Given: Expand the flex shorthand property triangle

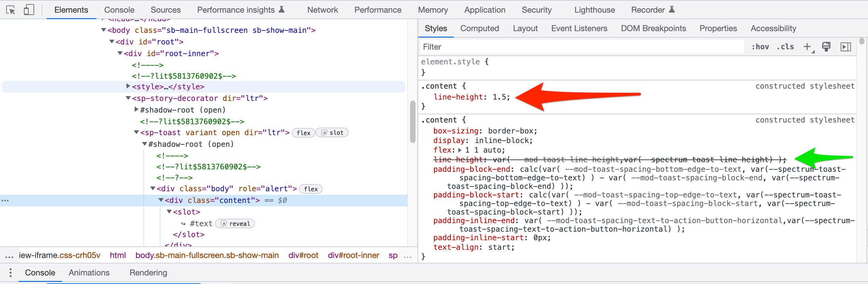Looking at the screenshot, I should click(460, 150).
